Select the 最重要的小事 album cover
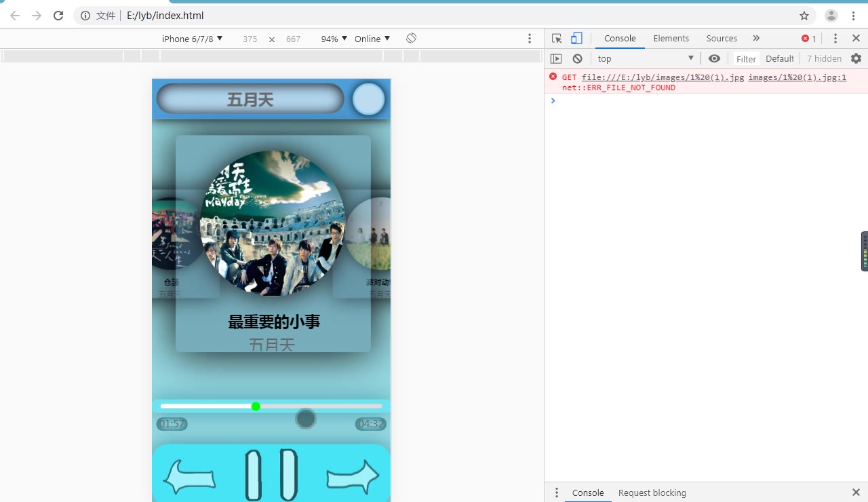 click(x=273, y=223)
